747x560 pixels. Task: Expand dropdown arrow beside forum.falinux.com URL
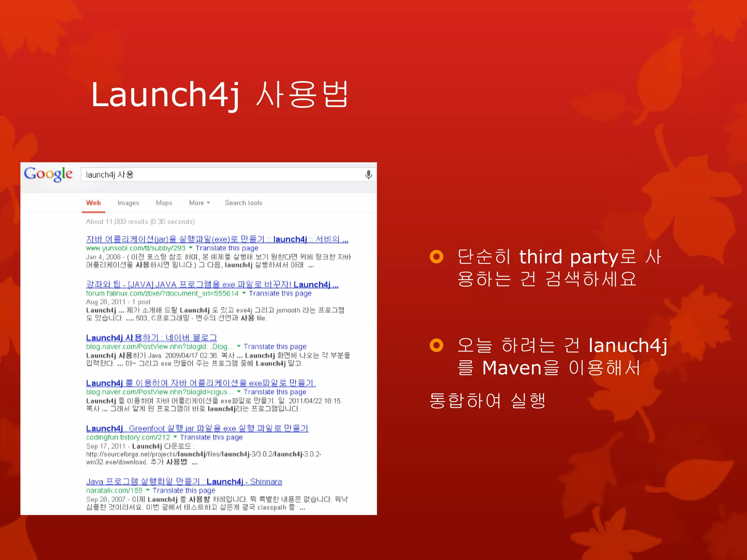click(x=244, y=293)
